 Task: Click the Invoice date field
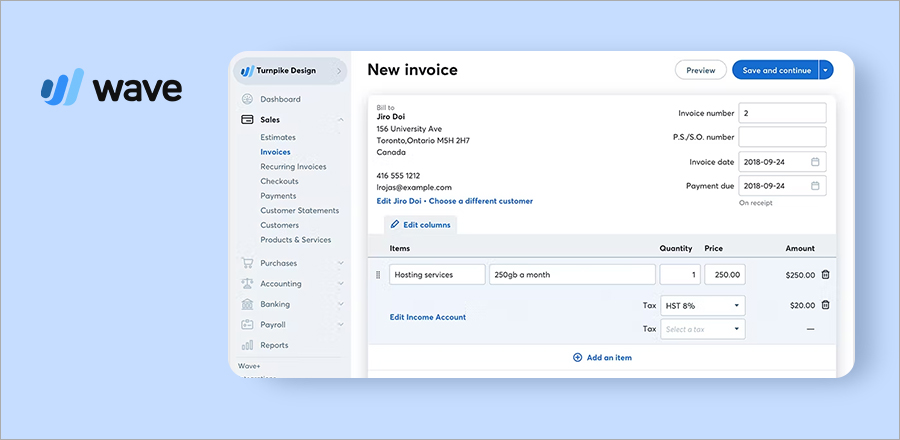782,162
